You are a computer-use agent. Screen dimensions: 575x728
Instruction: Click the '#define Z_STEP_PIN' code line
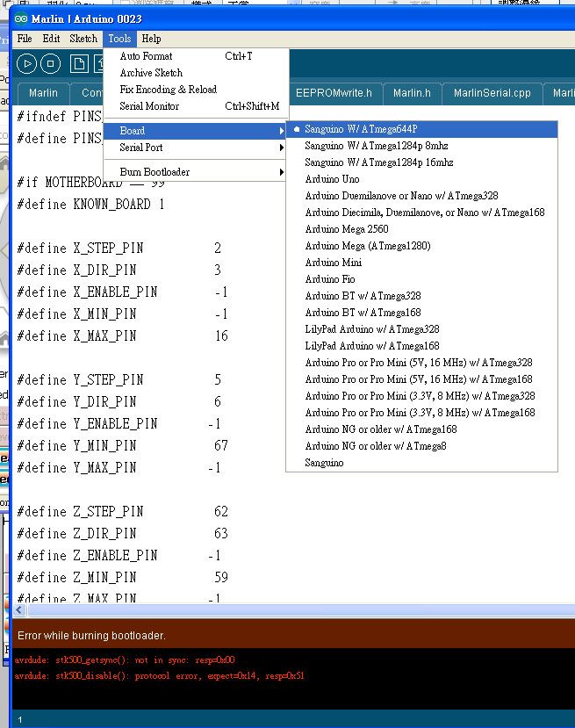pos(123,512)
